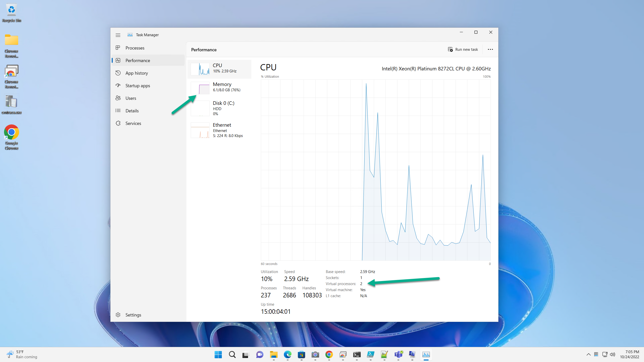Viewport: 644px width, 362px height.
Task: Open the Windows Start menu
Action: coord(218,354)
